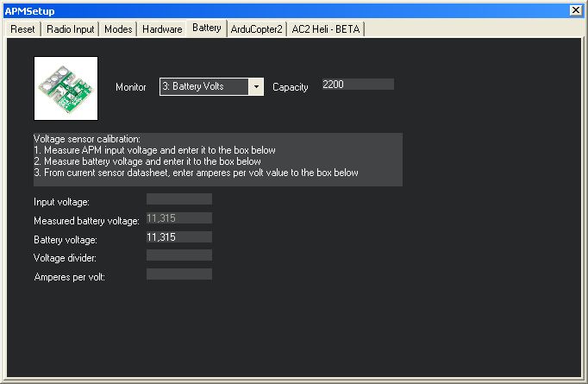Click the Voltage divider field
The height and width of the screenshot is (384, 588).
click(x=179, y=255)
